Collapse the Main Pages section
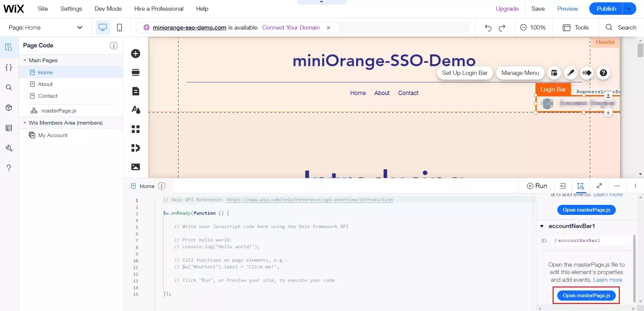The image size is (644, 311). click(x=25, y=60)
